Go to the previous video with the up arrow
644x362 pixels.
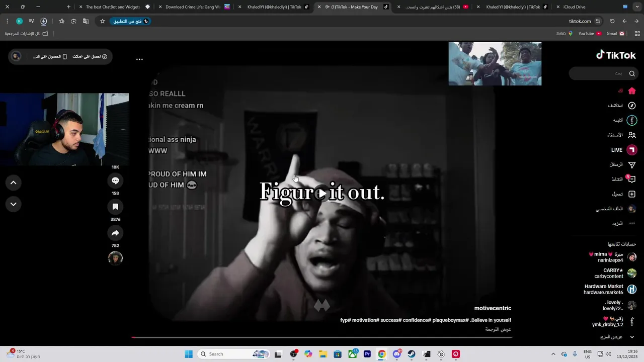(14, 183)
